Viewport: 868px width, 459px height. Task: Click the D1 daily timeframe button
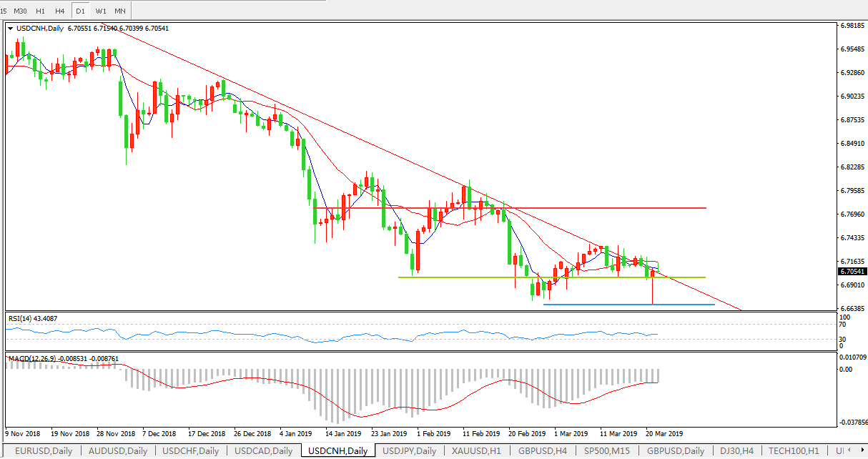pos(81,11)
